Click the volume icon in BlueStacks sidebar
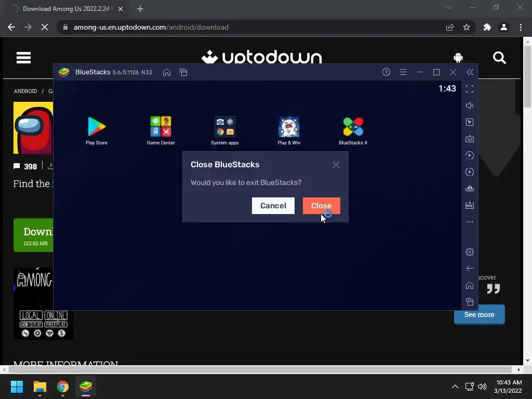 tap(470, 105)
